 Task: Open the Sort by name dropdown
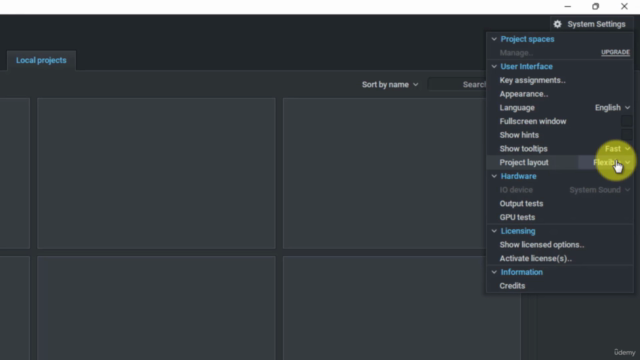point(390,84)
